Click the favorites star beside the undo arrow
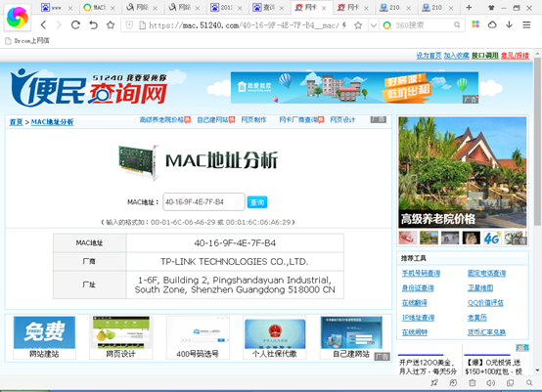Screen dimensions: 542x392 111,24
